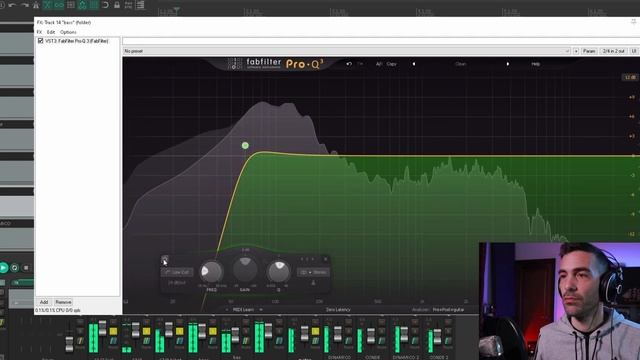
Task: Click the Stop button in transport
Action: (x=26, y=268)
